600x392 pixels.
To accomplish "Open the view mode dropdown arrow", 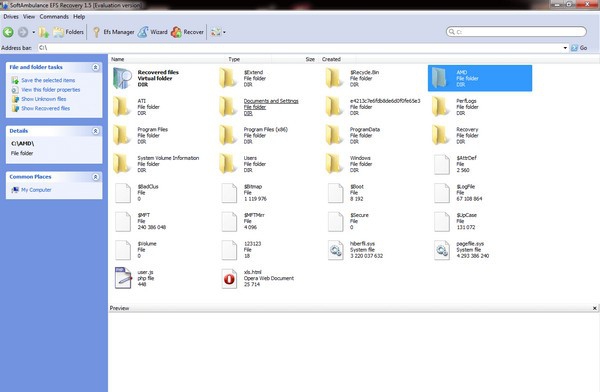I will (224, 32).
